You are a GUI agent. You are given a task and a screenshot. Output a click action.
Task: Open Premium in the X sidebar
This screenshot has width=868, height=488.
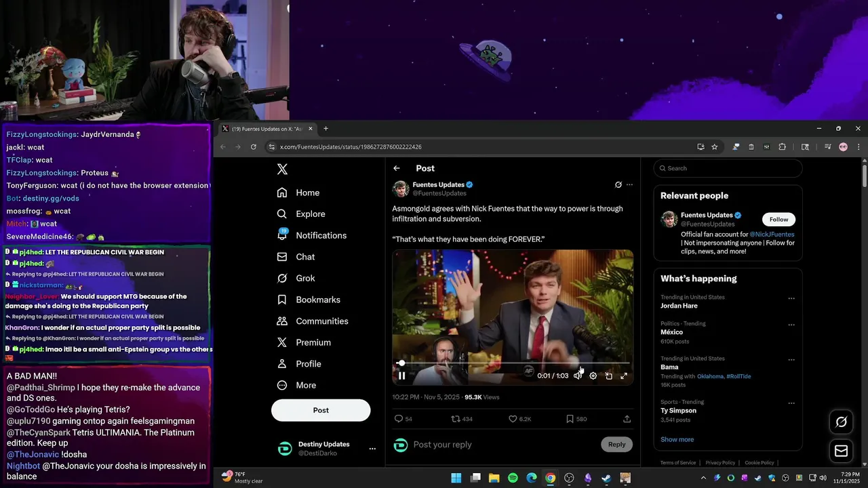tap(304, 343)
